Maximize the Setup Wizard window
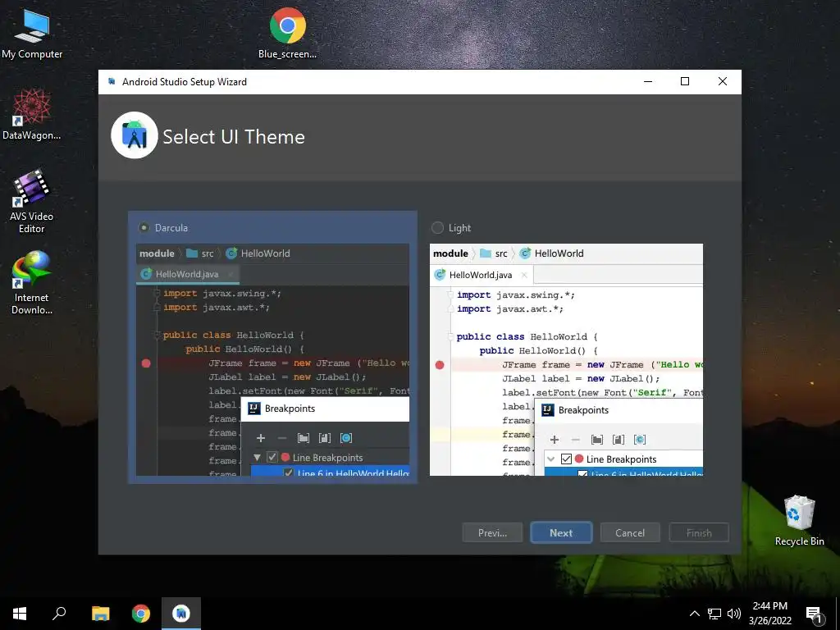840x630 pixels. pyautogui.click(x=685, y=81)
